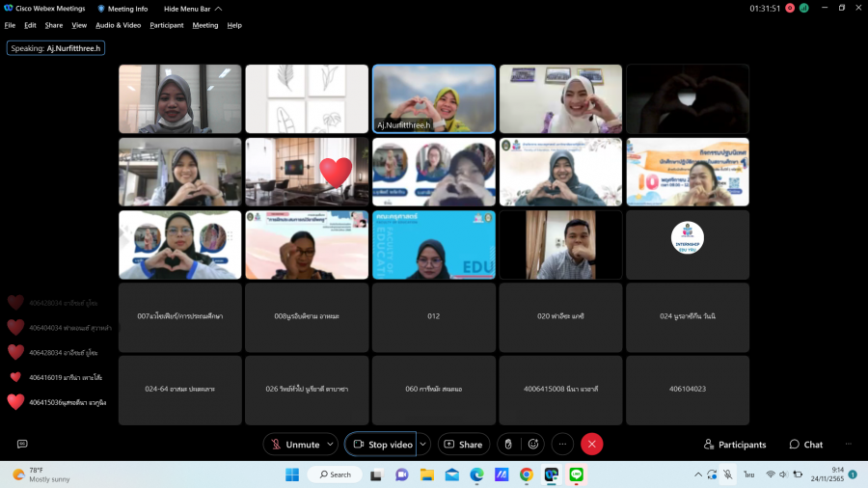Open the emoji reactions button
This screenshot has width=868, height=488.
(x=532, y=445)
